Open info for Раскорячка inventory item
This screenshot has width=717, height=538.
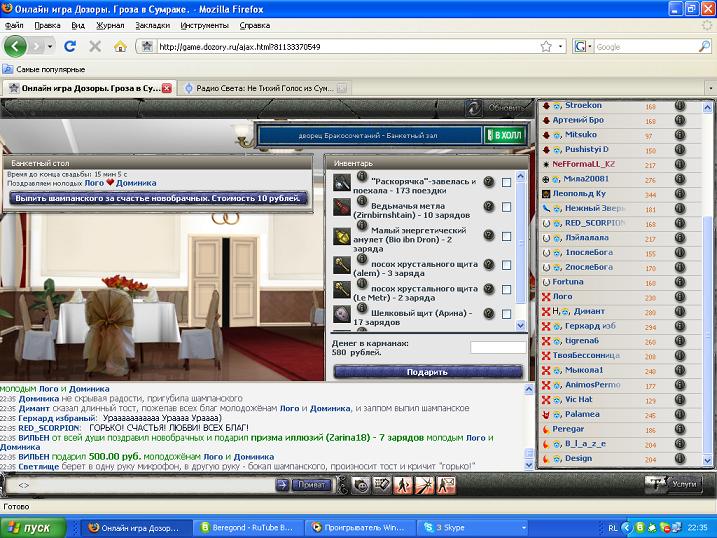click(362, 176)
